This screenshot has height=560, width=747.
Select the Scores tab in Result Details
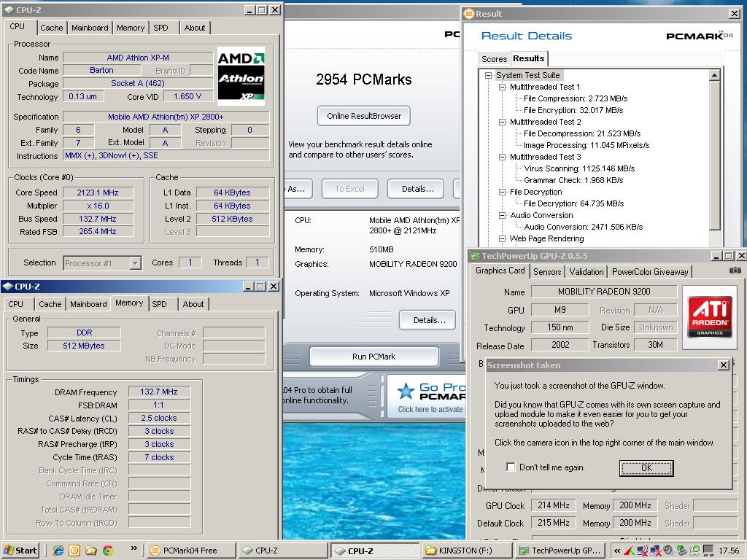tap(494, 59)
